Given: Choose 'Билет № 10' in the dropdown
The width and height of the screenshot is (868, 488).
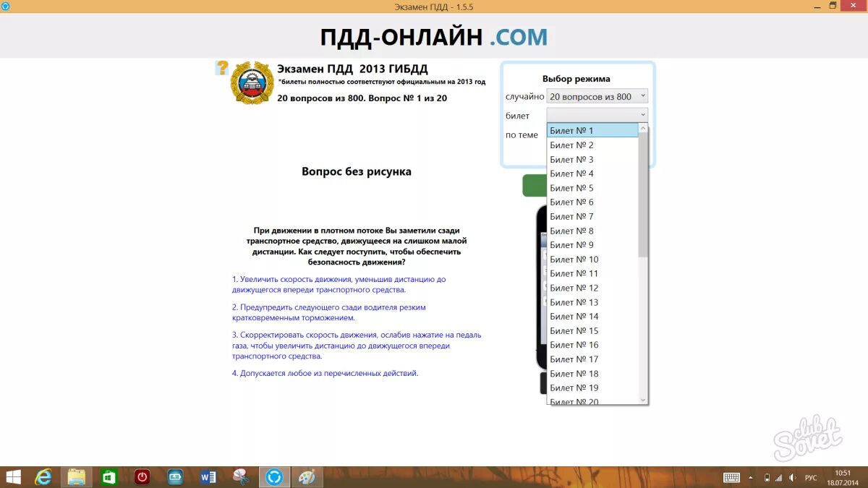Looking at the screenshot, I should click(x=592, y=259).
